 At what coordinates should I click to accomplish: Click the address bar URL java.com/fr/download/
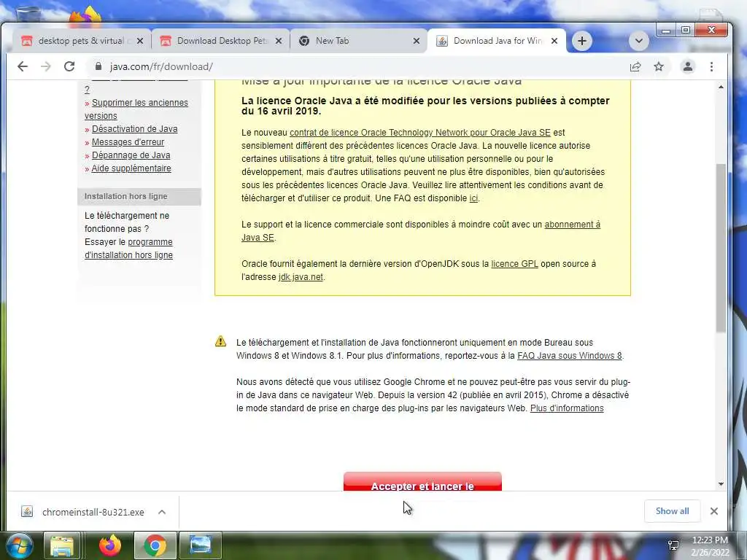coord(161,66)
